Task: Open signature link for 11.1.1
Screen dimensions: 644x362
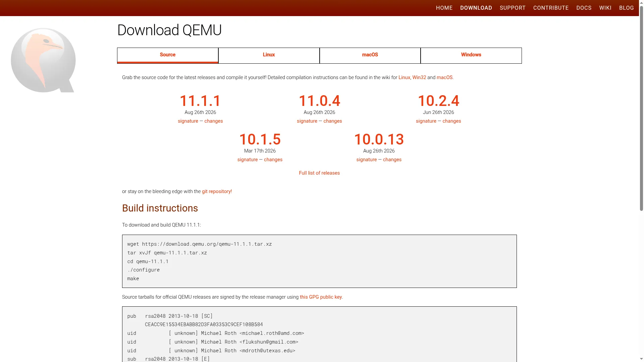Action: coord(188,121)
